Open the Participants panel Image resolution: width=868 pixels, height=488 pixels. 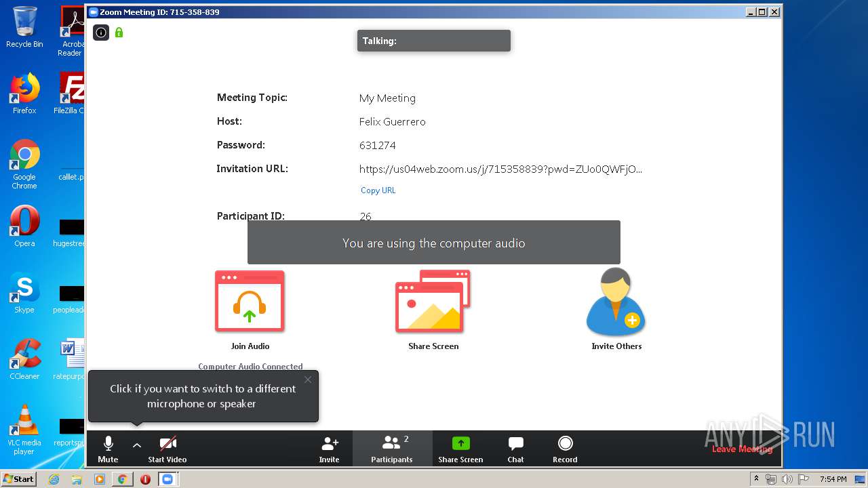point(392,449)
